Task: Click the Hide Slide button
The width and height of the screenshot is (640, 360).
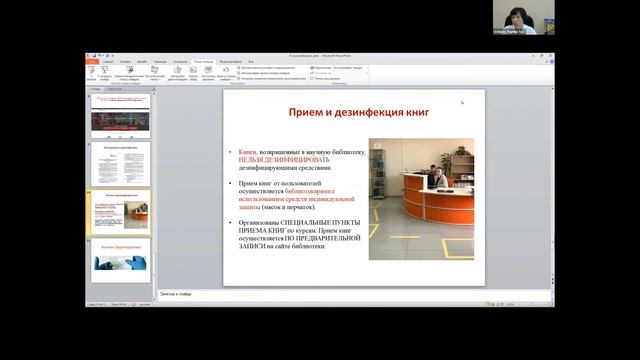Action: [193, 73]
